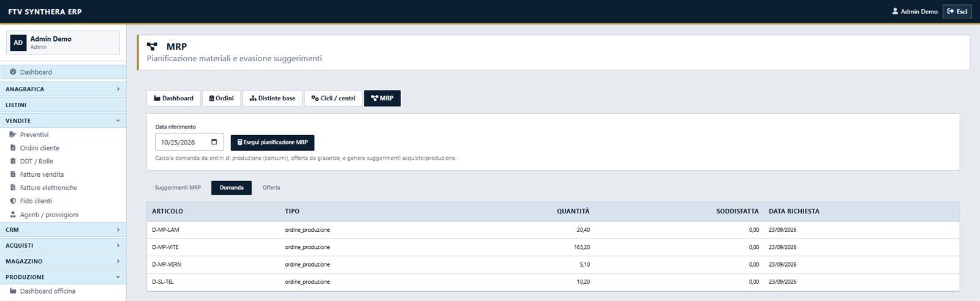This screenshot has height=301, width=980.
Task: Collapse the PRODUZIONE section
Action: coord(63,278)
